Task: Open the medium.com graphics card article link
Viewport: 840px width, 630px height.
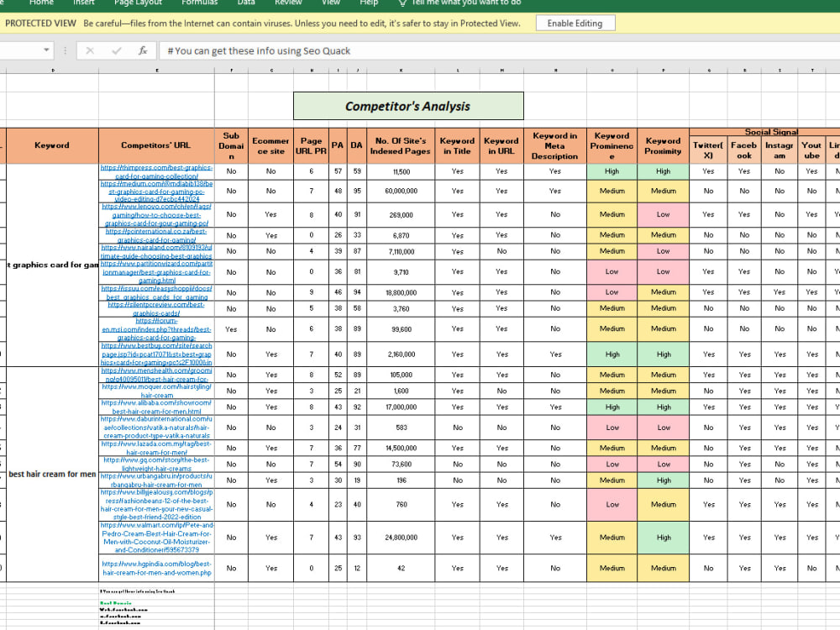Action: coord(156,192)
